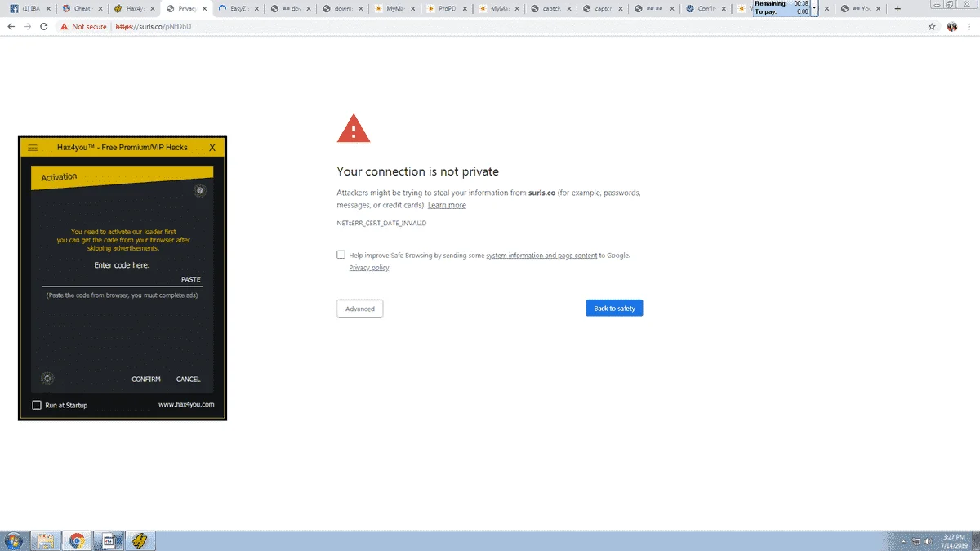The width and height of the screenshot is (980, 551).
Task: Open the Windows Start menu
Action: (14, 540)
